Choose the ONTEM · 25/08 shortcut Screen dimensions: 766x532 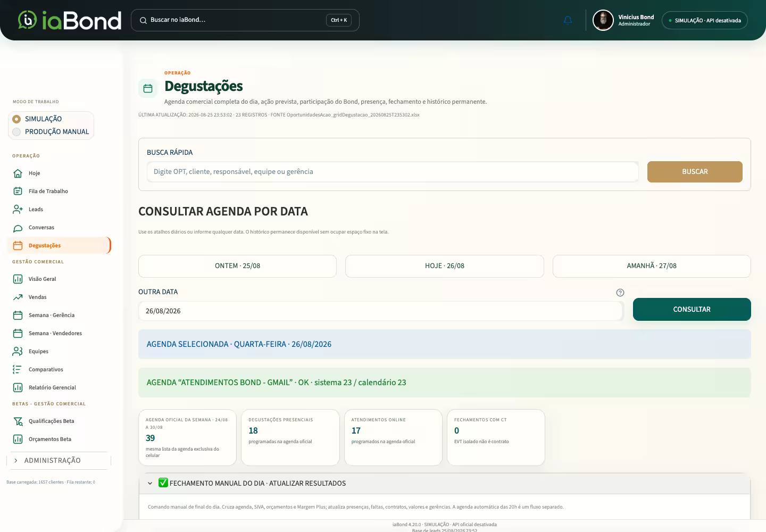237,266
